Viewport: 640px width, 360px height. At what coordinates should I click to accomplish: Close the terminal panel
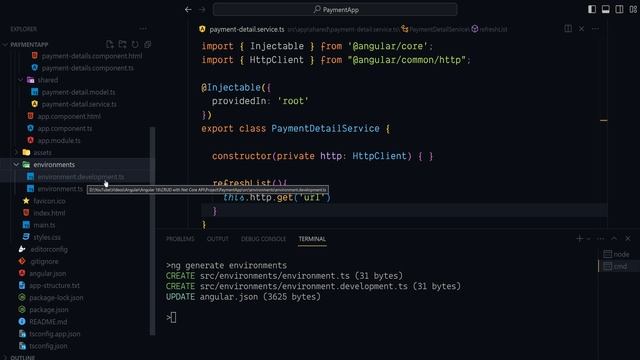[628, 238]
